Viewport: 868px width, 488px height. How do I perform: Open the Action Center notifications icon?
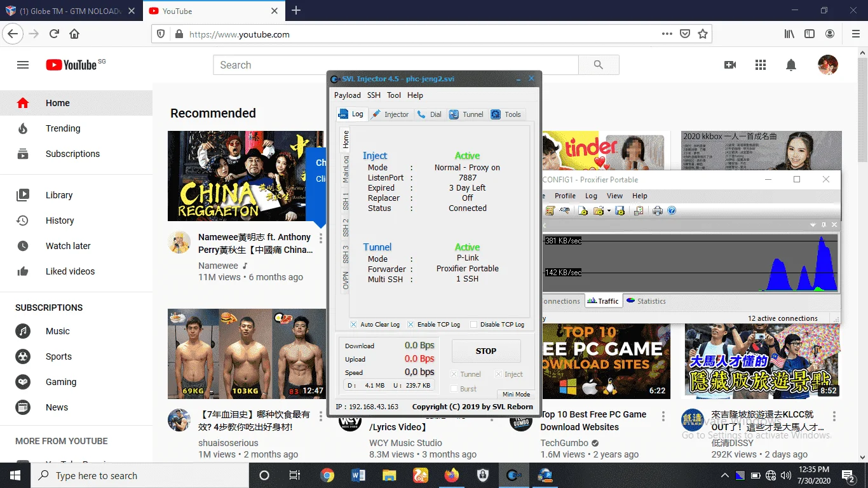click(x=848, y=475)
